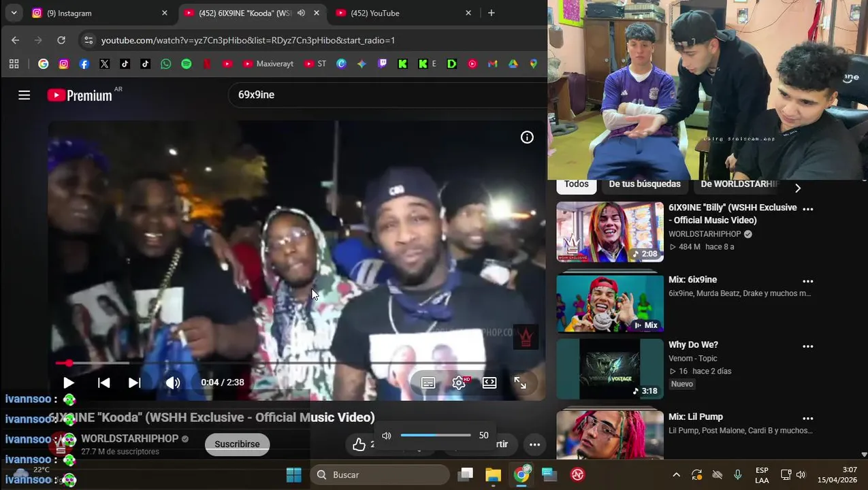
Task: Mute the YouTube player volume
Action: click(173, 382)
